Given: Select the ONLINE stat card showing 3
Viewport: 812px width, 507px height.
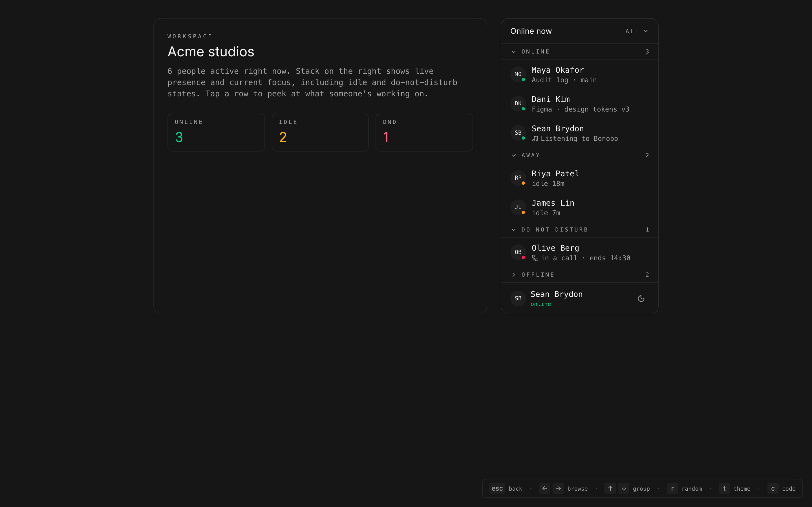Looking at the screenshot, I should pyautogui.click(x=216, y=132).
